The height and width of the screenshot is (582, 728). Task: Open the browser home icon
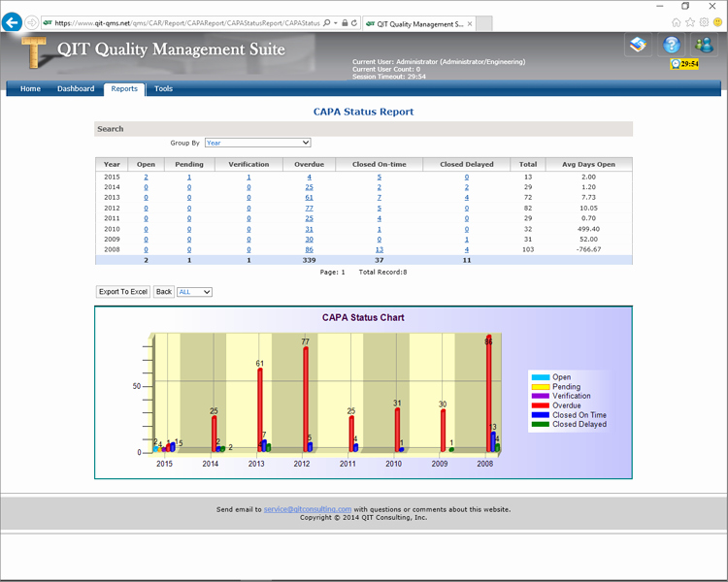[x=676, y=22]
